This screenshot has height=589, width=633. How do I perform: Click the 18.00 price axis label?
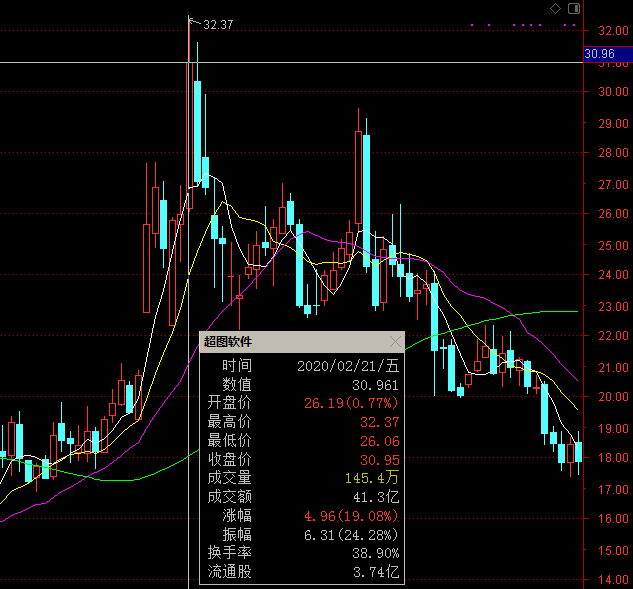coord(613,458)
